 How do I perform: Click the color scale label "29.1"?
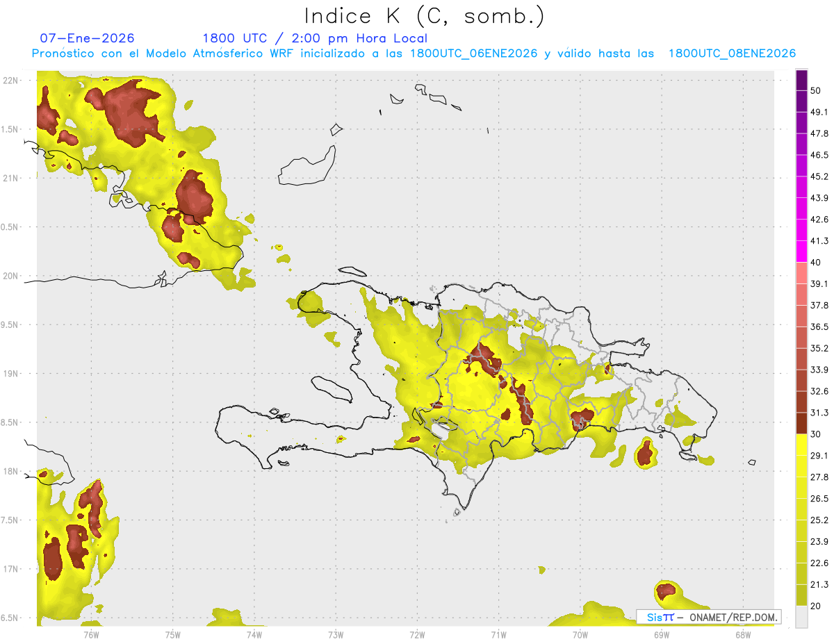[820, 456]
